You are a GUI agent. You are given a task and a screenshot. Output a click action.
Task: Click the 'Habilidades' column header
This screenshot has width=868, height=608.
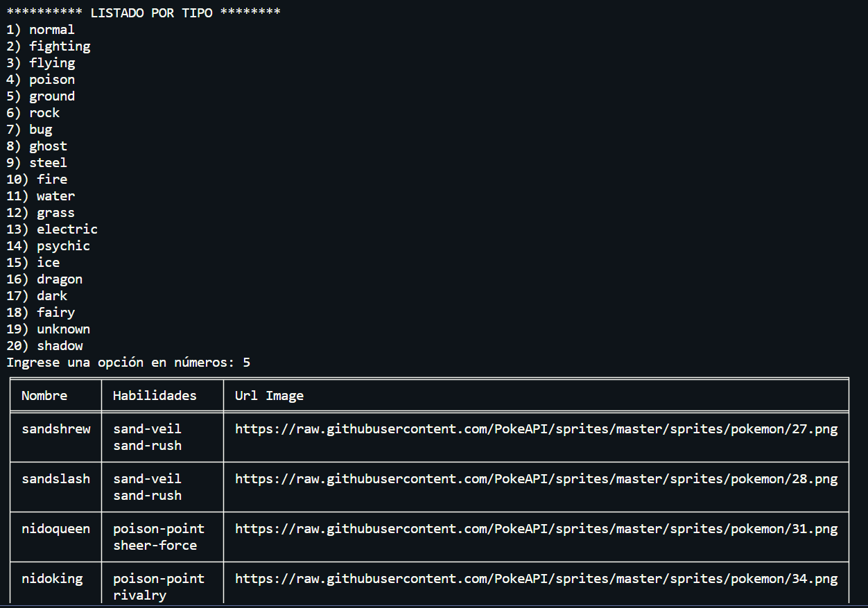point(155,396)
